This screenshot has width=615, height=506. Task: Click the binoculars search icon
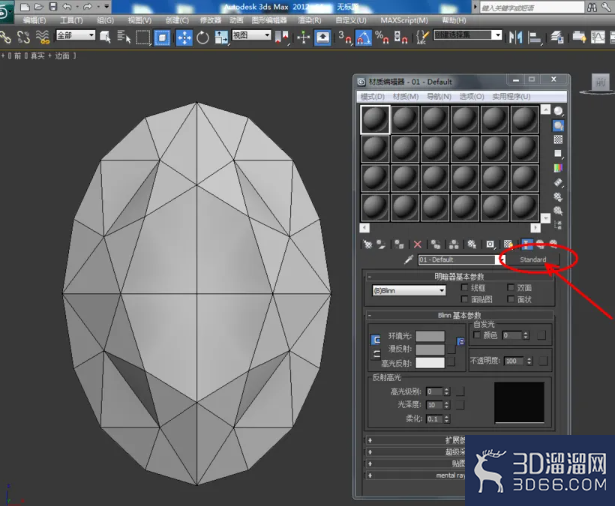[592, 7]
